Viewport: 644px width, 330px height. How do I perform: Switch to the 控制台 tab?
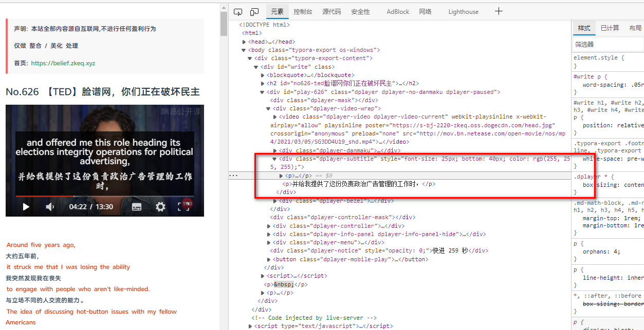click(303, 12)
